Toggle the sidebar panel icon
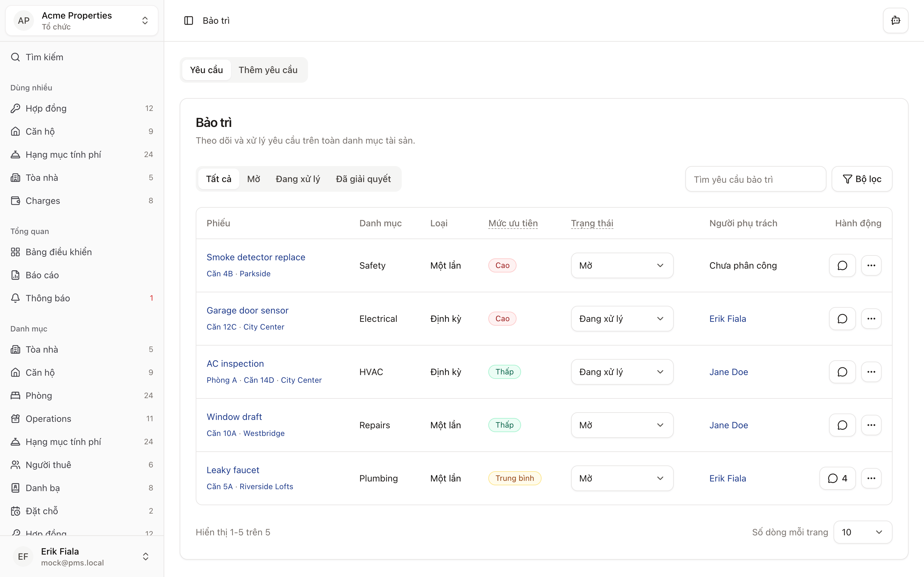924x577 pixels. 189,21
